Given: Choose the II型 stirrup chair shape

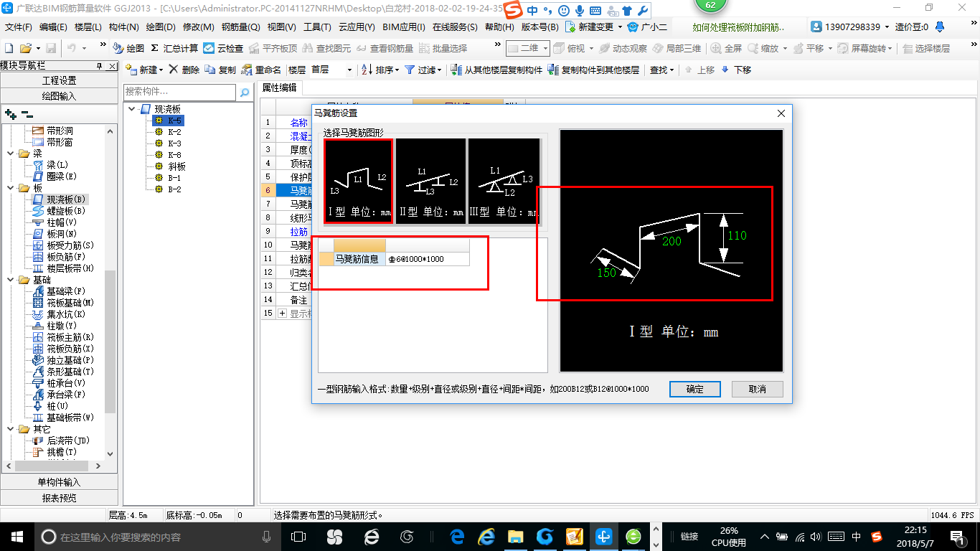Looking at the screenshot, I should [x=430, y=182].
